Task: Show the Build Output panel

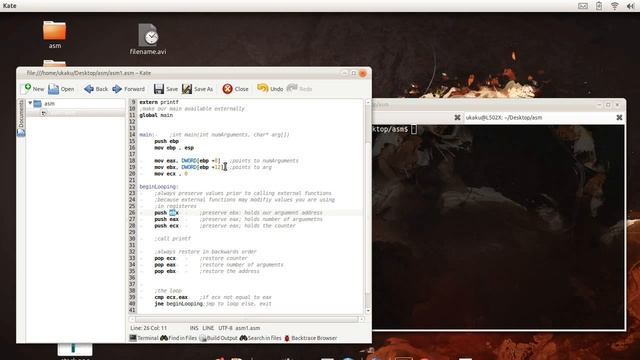Action: pyautogui.click(x=218, y=338)
